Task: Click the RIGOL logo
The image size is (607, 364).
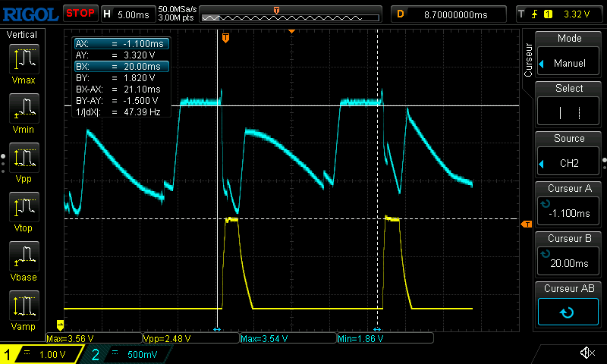Action: [x=30, y=14]
